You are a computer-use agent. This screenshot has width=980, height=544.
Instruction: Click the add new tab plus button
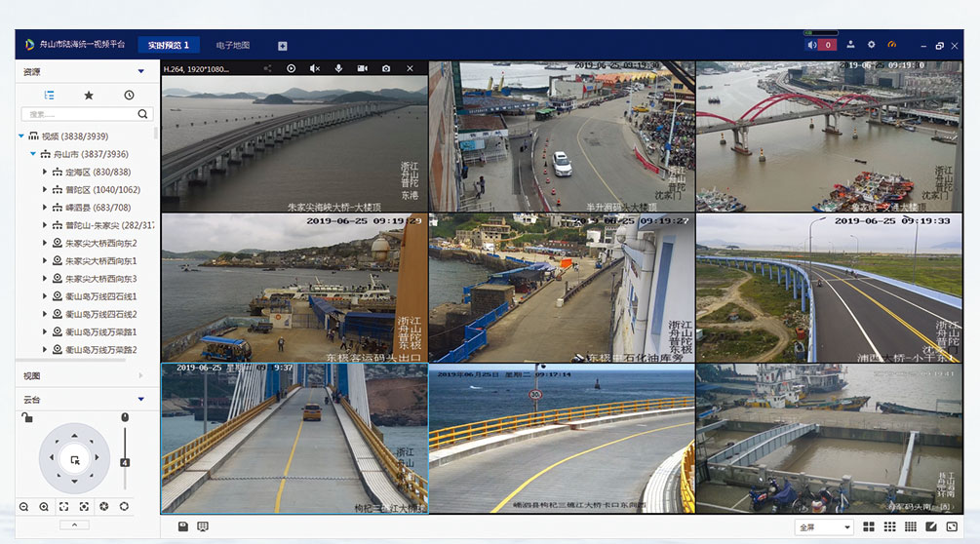pos(282,46)
